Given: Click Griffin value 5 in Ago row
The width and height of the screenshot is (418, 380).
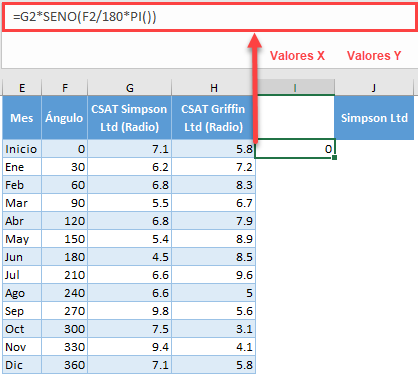Looking at the screenshot, I should [x=213, y=293].
